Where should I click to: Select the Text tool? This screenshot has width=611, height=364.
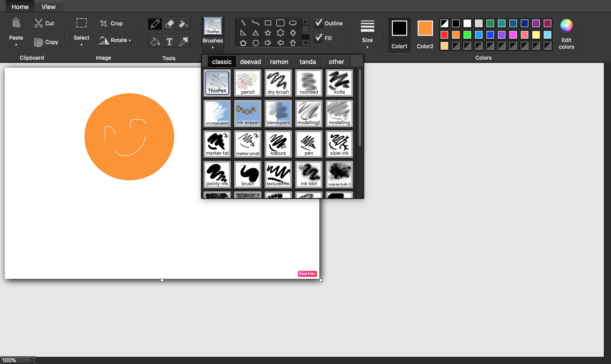click(169, 42)
